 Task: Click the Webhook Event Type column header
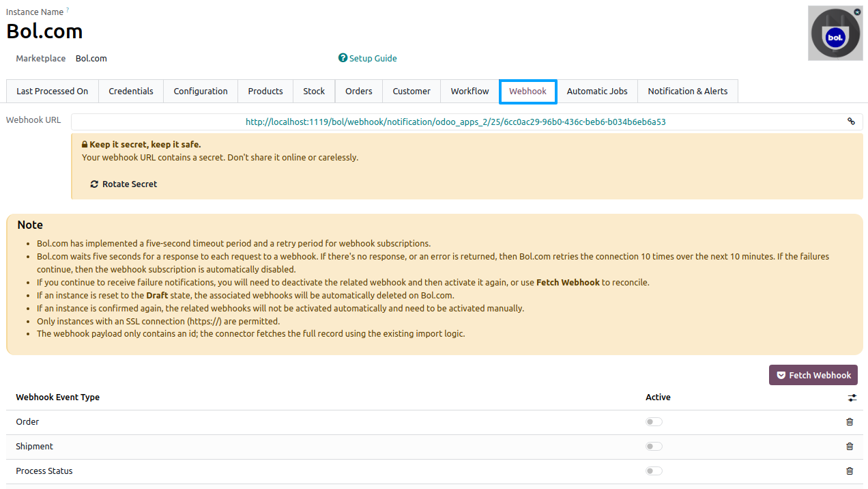click(58, 397)
